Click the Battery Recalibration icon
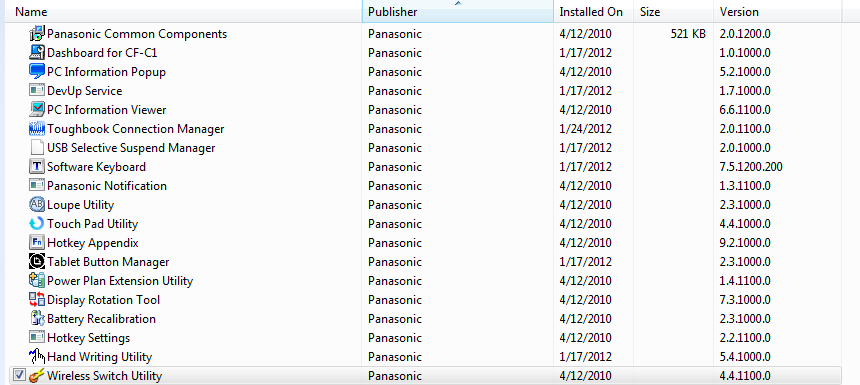The width and height of the screenshot is (860, 385). (37, 319)
